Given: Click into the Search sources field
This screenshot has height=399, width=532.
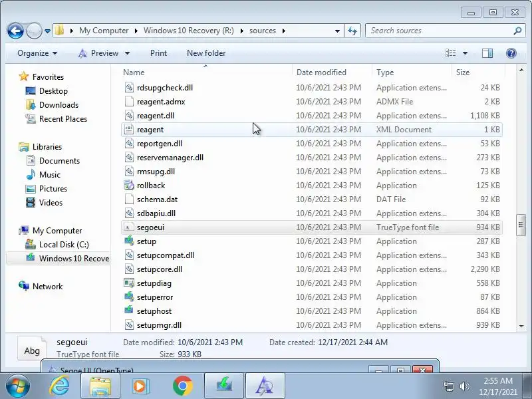Looking at the screenshot, I should (440, 31).
